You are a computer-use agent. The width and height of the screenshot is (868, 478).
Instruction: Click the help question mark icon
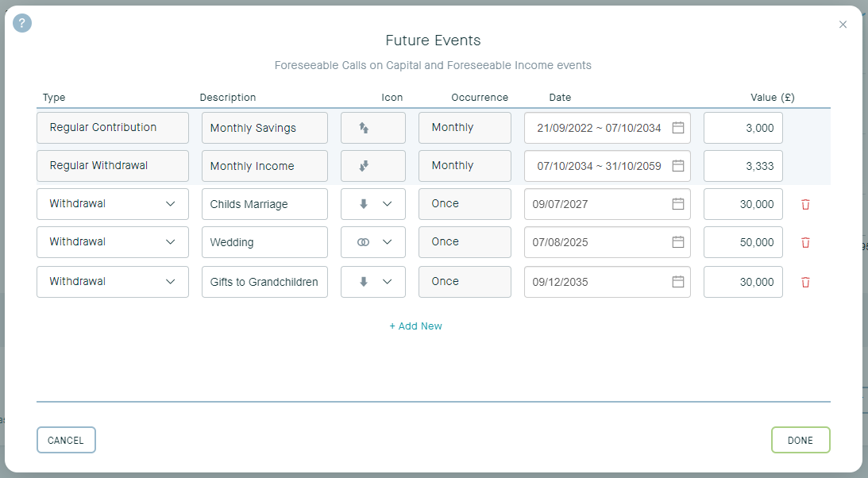[22, 22]
